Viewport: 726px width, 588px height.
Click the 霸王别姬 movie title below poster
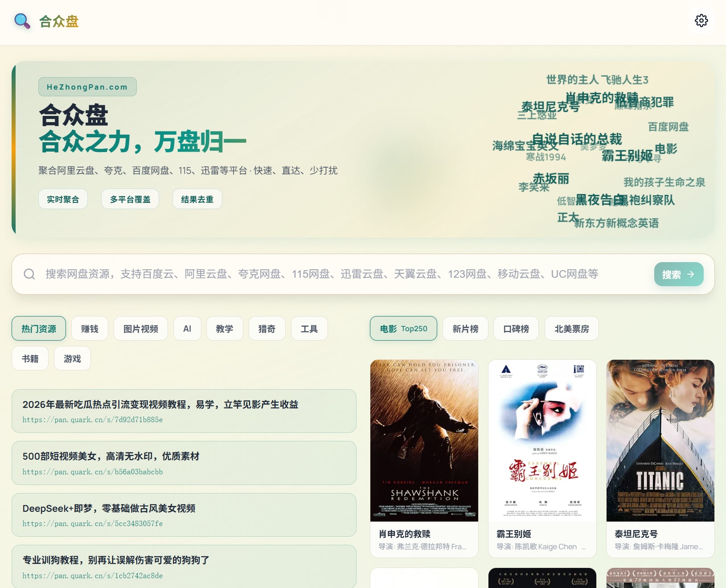(x=514, y=534)
